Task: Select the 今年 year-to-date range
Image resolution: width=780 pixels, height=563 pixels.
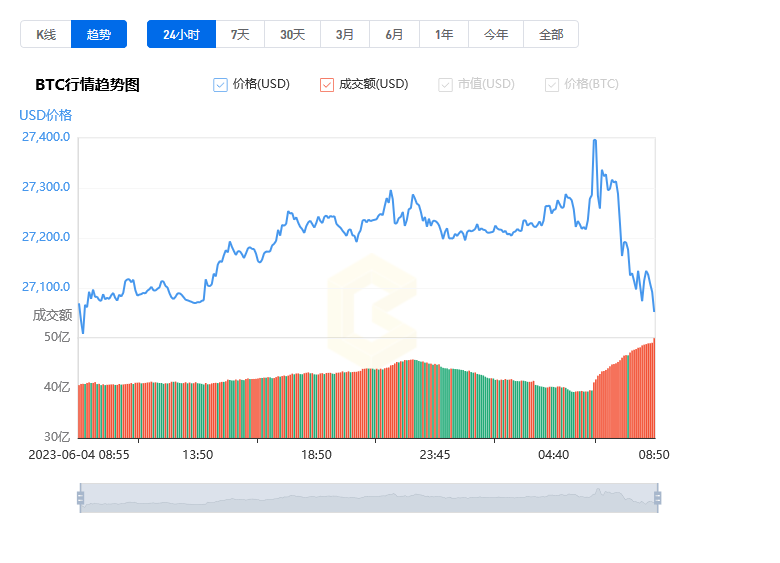Action: pos(496,34)
